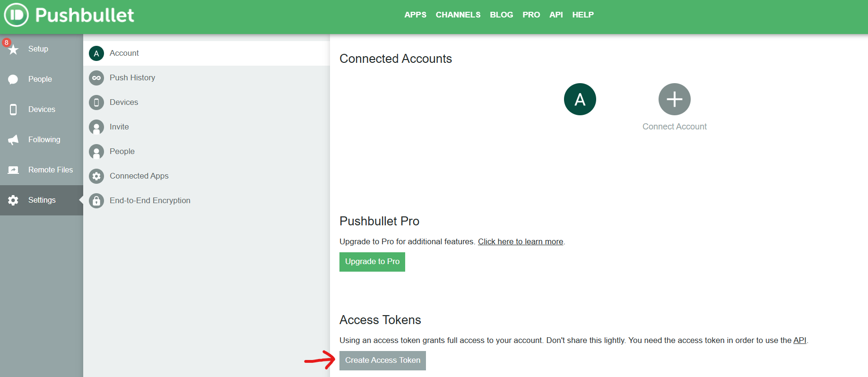Select the Settings gear icon
This screenshot has height=377, width=868.
pos(13,200)
